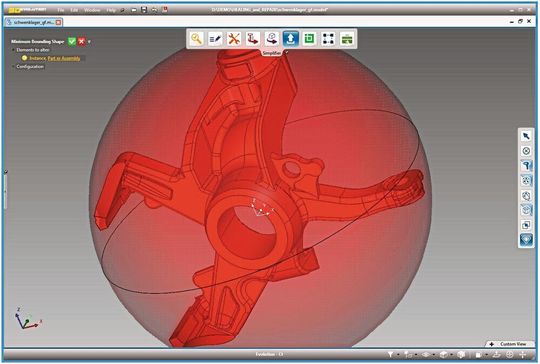Open the Window menu
Screen dimensions: 540x364
(92, 10)
